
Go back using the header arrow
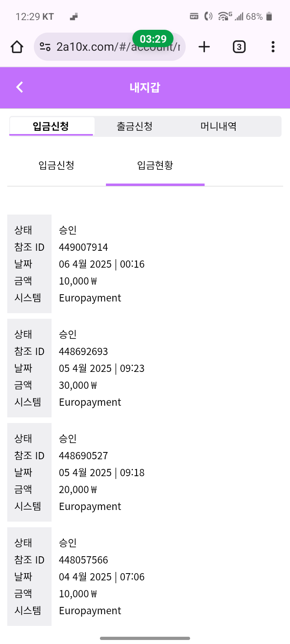[20, 87]
